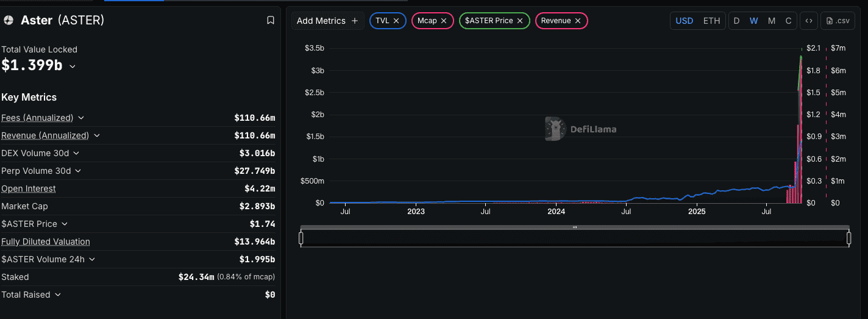
Task: Click the top grip of range slider
Action: point(575,227)
